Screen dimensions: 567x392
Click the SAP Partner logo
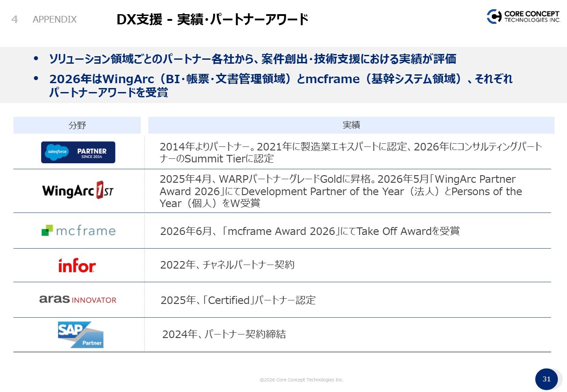coord(81,334)
